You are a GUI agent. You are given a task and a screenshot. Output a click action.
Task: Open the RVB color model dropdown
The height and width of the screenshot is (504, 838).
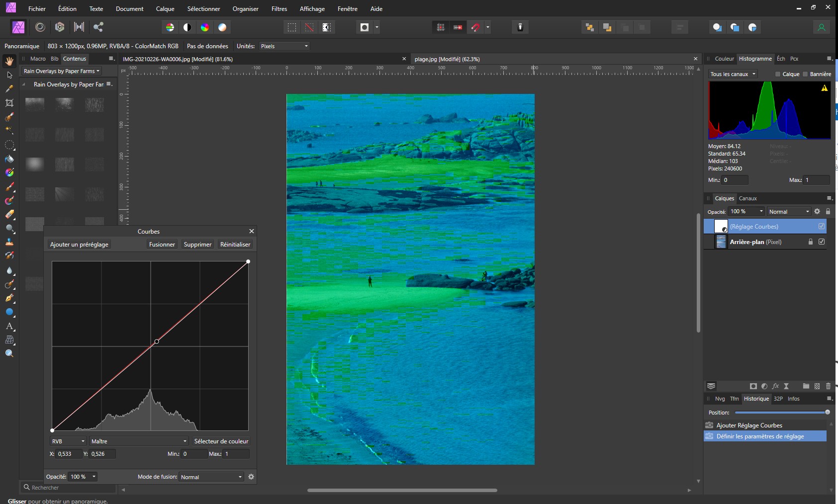pos(68,441)
